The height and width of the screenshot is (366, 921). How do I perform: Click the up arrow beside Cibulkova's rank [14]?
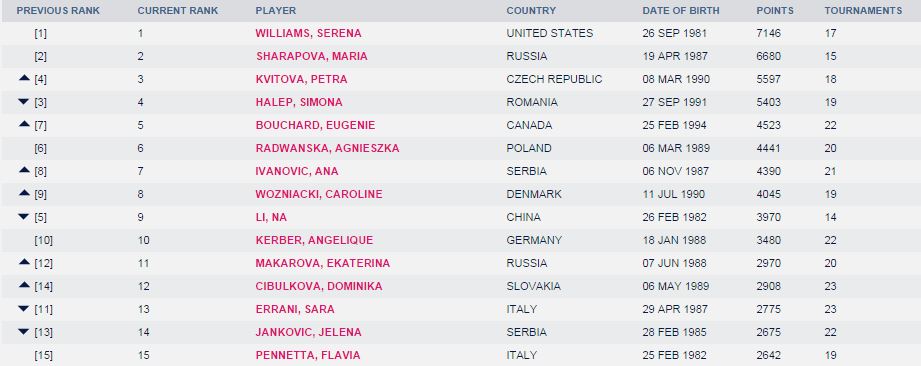point(24,284)
